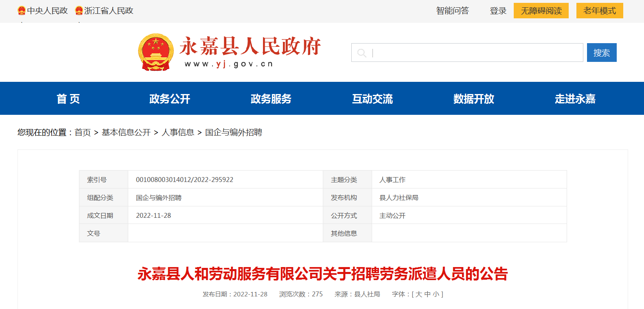
Task: Visit 走进永嘉 navigation item
Action: click(575, 99)
